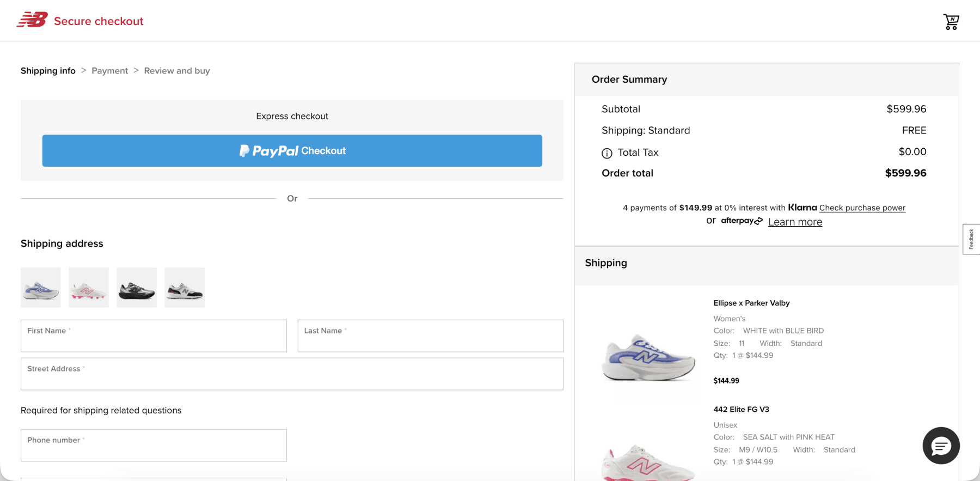
Task: Select grey and black sneaker thumbnail
Action: [x=185, y=288]
